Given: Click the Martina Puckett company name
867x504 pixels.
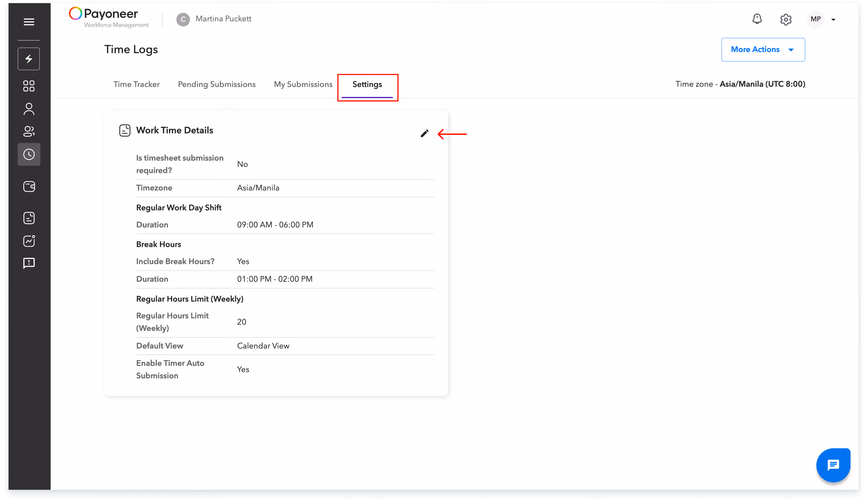Looking at the screenshot, I should tap(223, 19).
